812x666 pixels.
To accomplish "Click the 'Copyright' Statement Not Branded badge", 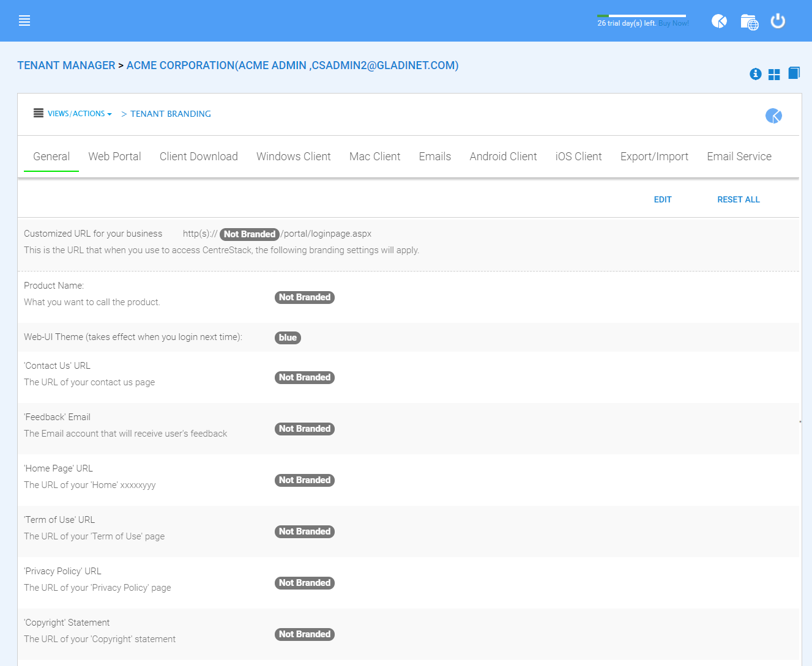I will (305, 634).
